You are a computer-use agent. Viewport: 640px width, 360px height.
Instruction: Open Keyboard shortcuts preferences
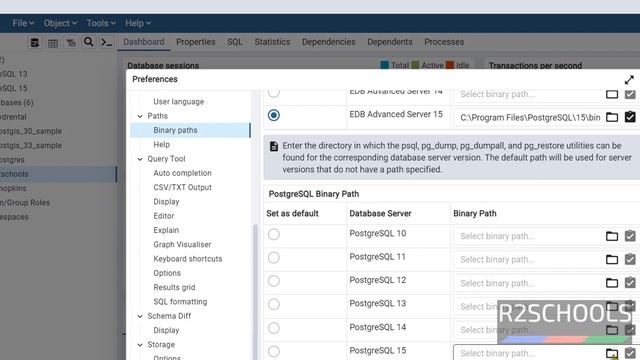[x=187, y=259]
